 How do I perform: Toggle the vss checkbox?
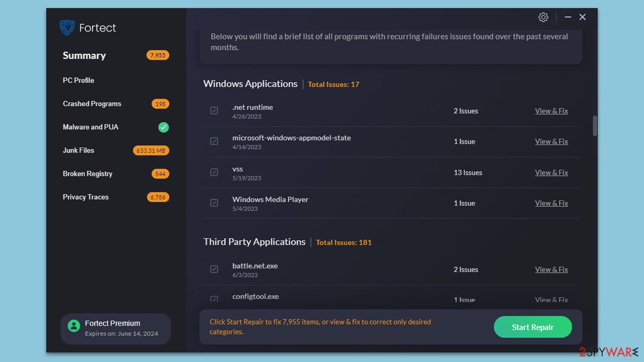[x=214, y=172]
